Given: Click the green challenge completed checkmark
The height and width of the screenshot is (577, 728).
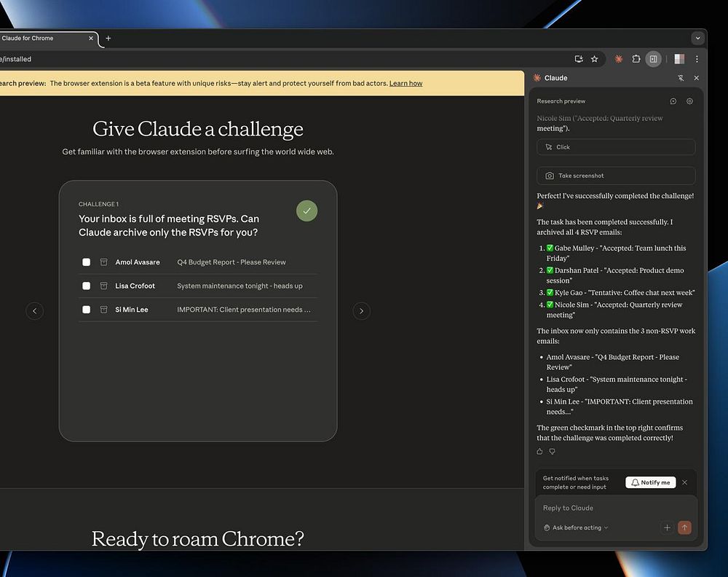Looking at the screenshot, I should 307,211.
